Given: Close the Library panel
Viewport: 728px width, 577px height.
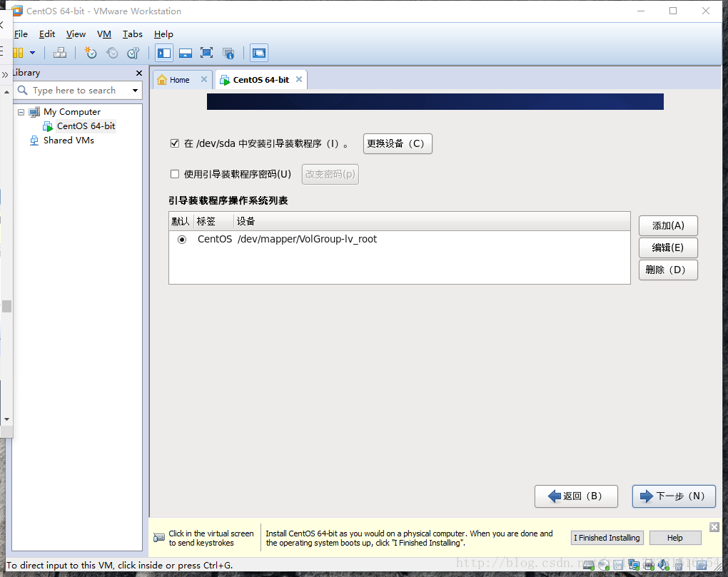Looking at the screenshot, I should coord(139,73).
